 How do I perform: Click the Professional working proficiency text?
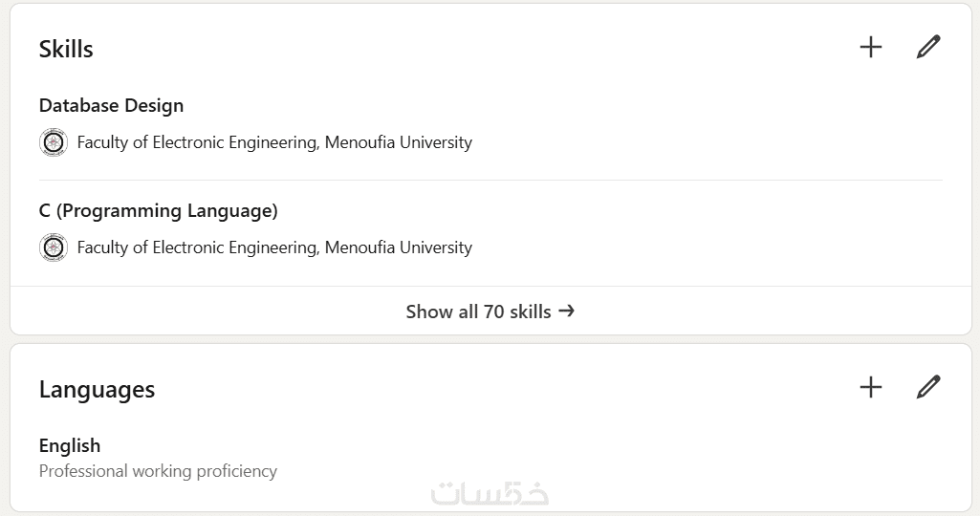click(158, 471)
